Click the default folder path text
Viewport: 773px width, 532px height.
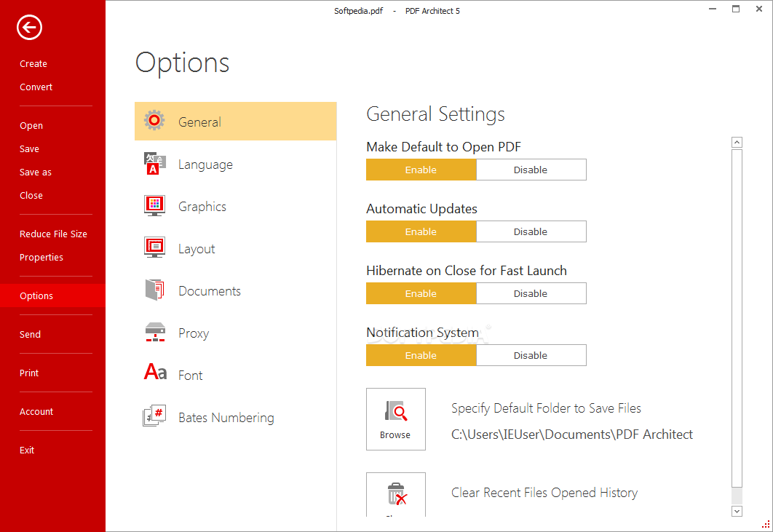[572, 434]
